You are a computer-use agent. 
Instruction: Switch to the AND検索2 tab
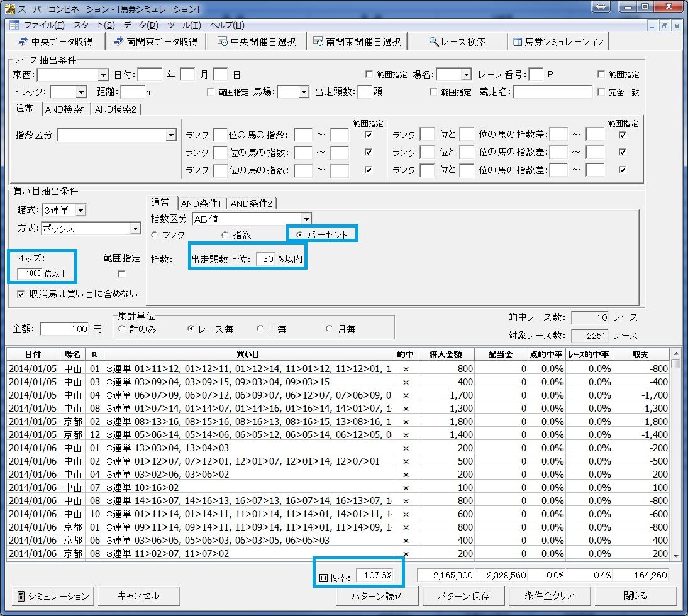(115, 109)
